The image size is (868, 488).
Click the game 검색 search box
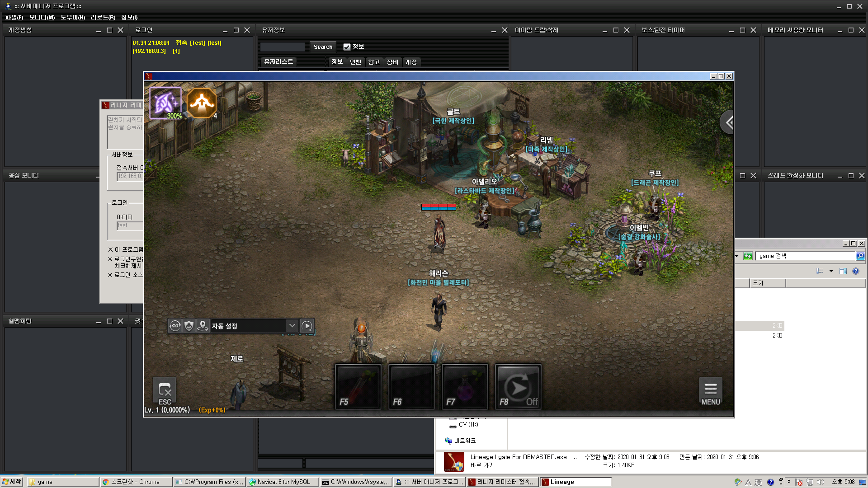(x=805, y=256)
